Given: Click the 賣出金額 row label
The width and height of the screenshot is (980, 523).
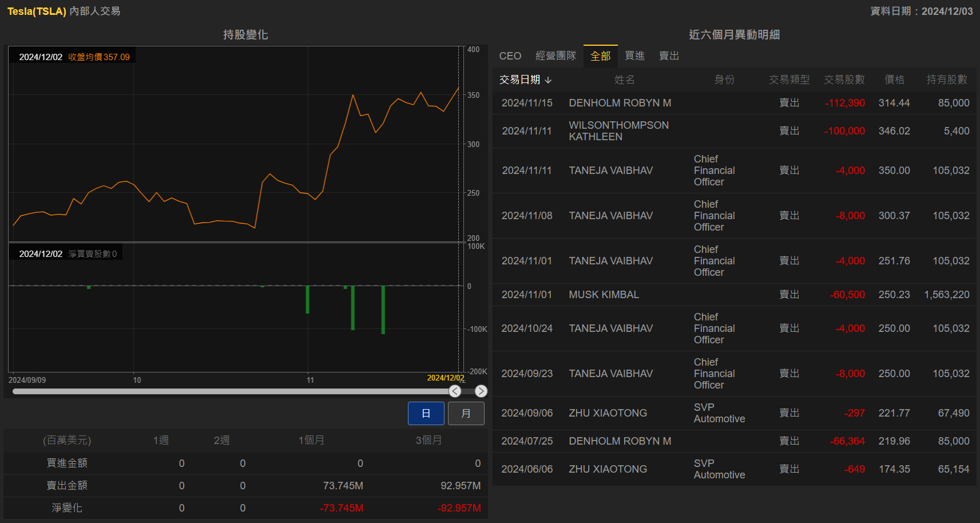Looking at the screenshot, I should (67, 486).
